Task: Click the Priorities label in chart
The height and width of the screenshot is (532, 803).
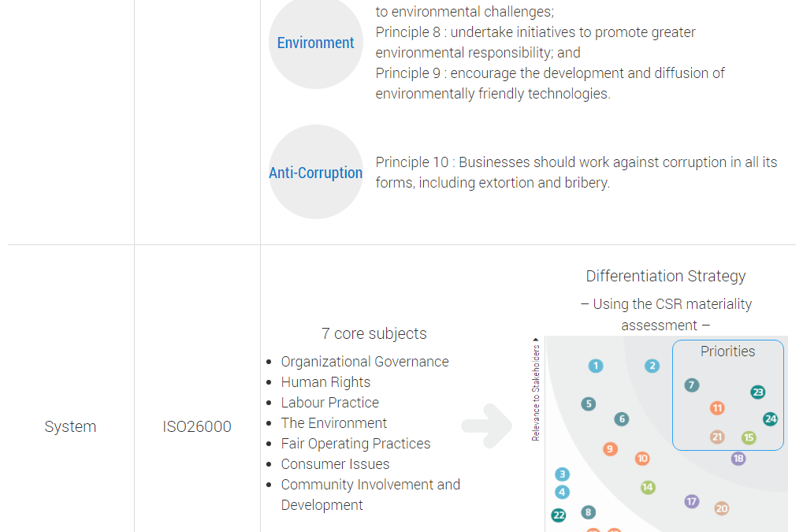Action: 727,352
